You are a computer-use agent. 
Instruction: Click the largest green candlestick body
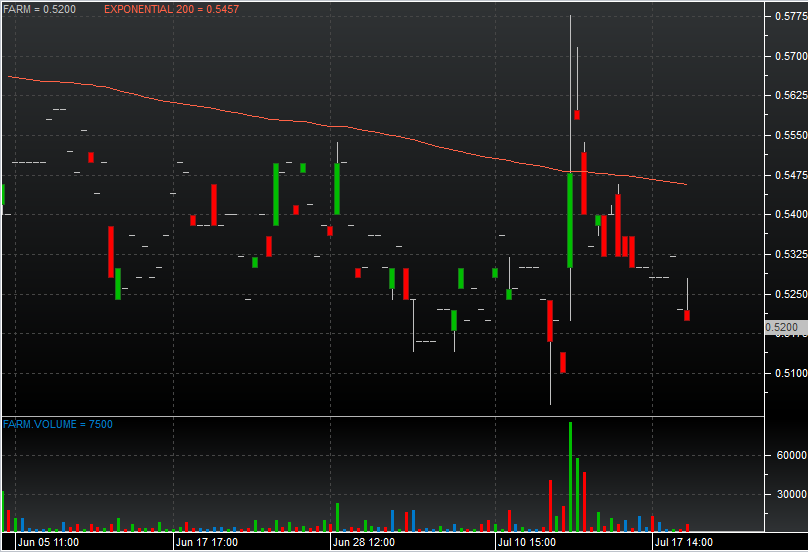pos(570,220)
